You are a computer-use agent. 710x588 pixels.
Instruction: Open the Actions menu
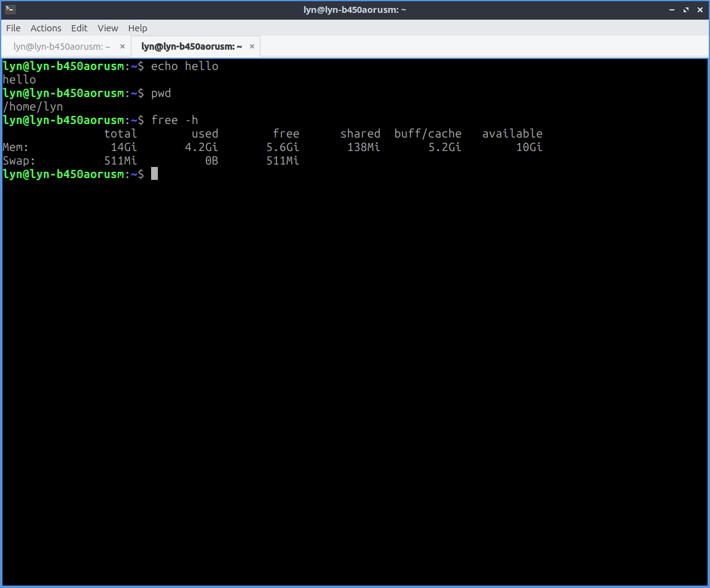(x=46, y=28)
